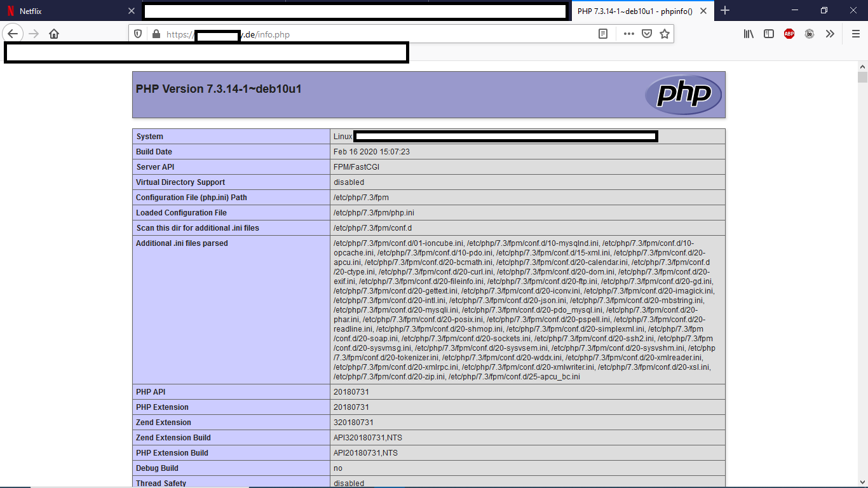The height and width of the screenshot is (488, 868).
Task: Close the Netflix tab
Action: (x=132, y=11)
